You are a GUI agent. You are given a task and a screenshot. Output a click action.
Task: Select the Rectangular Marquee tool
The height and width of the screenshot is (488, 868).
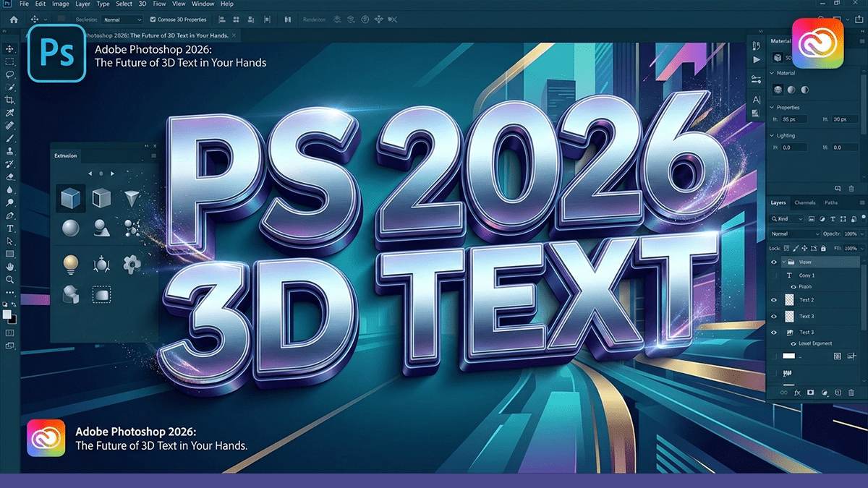[x=10, y=62]
